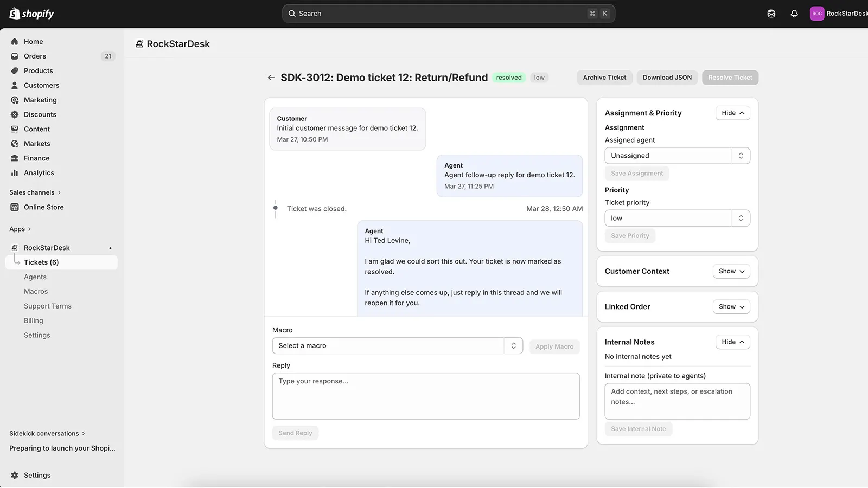The width and height of the screenshot is (868, 488).
Task: Collapse Assignment & Priority with Hide
Action: click(732, 113)
